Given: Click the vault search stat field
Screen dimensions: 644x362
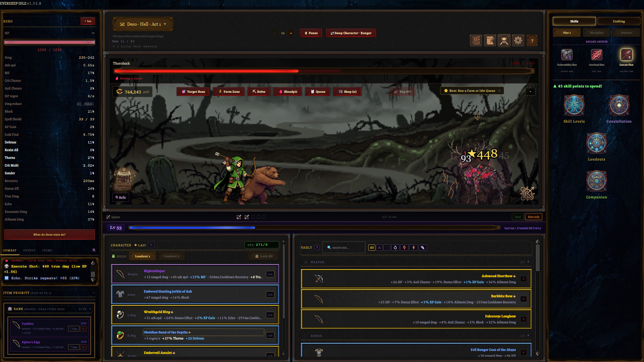Looking at the screenshot, I should click(x=344, y=248).
